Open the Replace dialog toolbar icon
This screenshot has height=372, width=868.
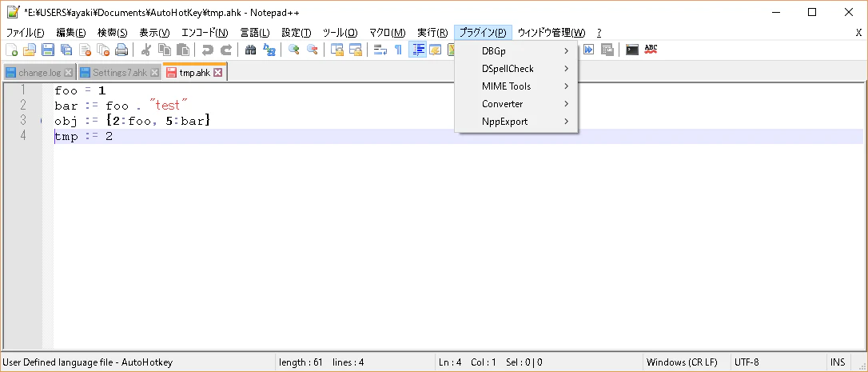pyautogui.click(x=269, y=50)
